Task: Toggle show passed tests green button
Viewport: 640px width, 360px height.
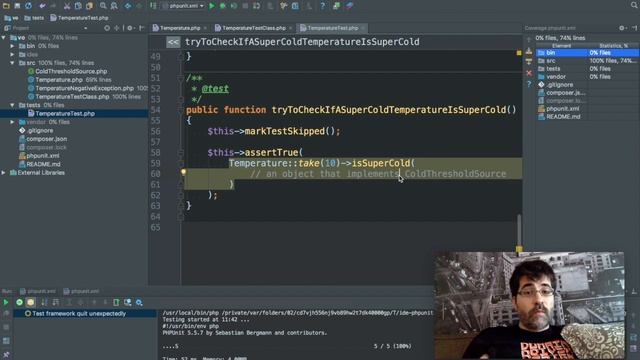Action: tap(19, 302)
